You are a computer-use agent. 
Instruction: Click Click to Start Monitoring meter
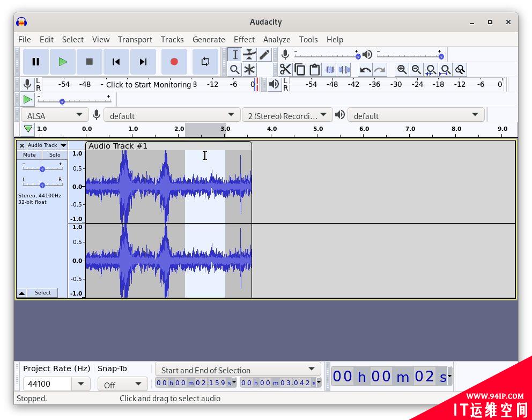pyautogui.click(x=148, y=84)
